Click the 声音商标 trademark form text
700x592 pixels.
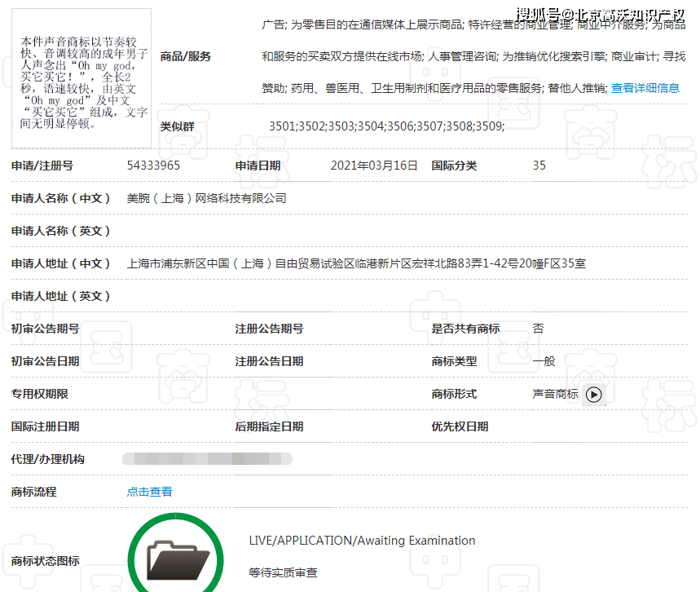click(555, 394)
